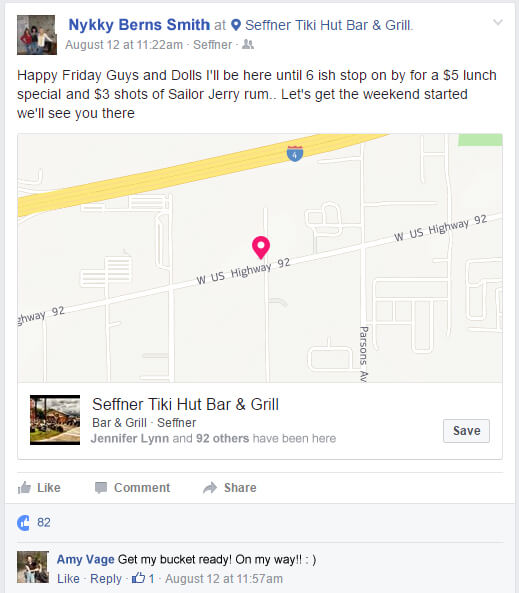The height and width of the screenshot is (593, 519).
Task: Click the Interstate 4 shield on map
Action: click(x=295, y=154)
